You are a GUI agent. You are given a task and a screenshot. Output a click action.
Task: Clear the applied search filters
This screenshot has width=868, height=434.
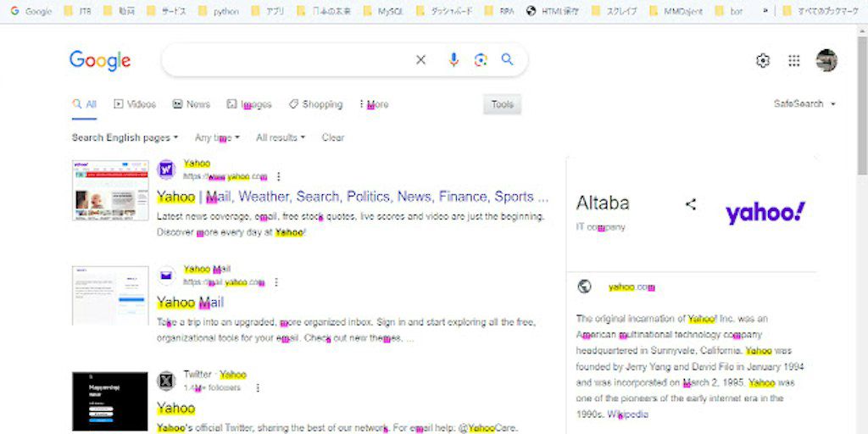(332, 138)
